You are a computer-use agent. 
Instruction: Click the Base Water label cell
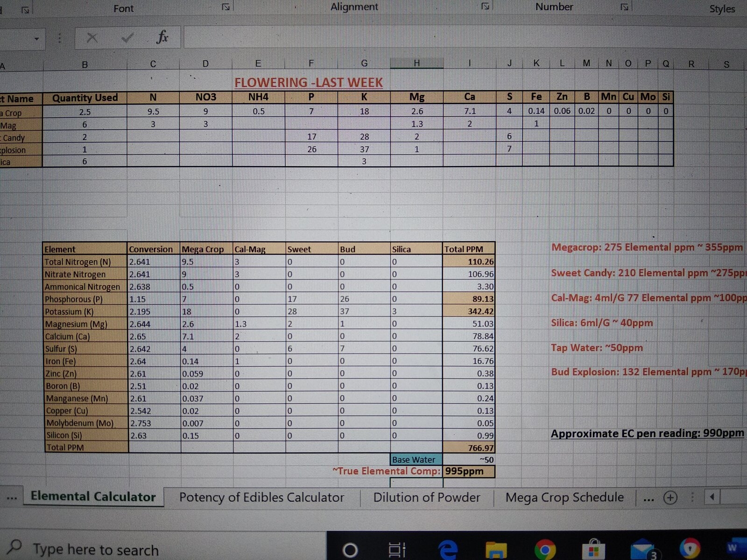coord(416,460)
